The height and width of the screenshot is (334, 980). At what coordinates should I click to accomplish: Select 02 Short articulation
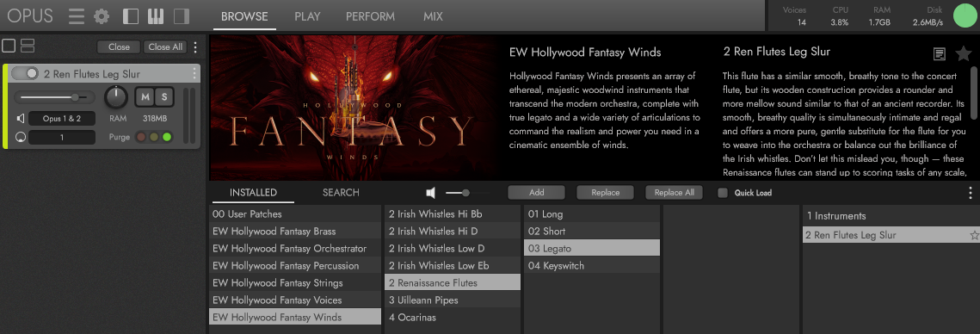tap(592, 231)
